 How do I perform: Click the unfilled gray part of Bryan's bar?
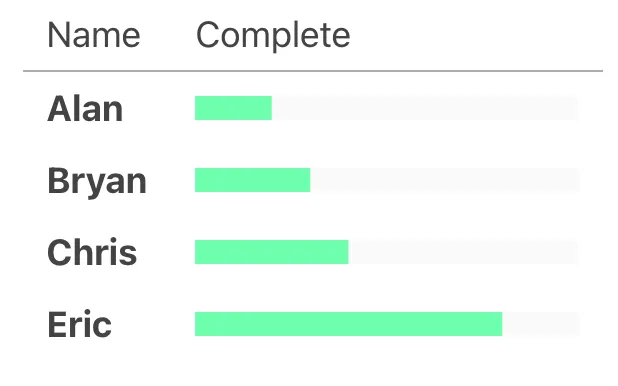tap(445, 180)
